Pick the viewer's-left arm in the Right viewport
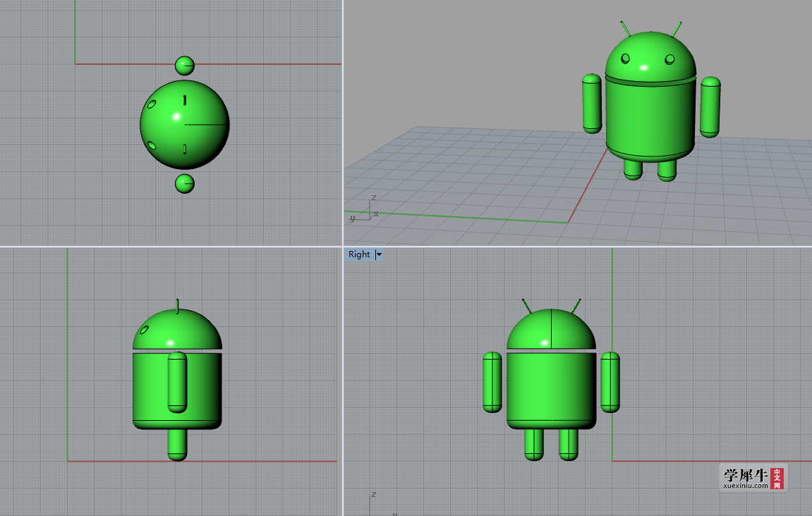Viewport: 812px width, 516px height. point(492,383)
